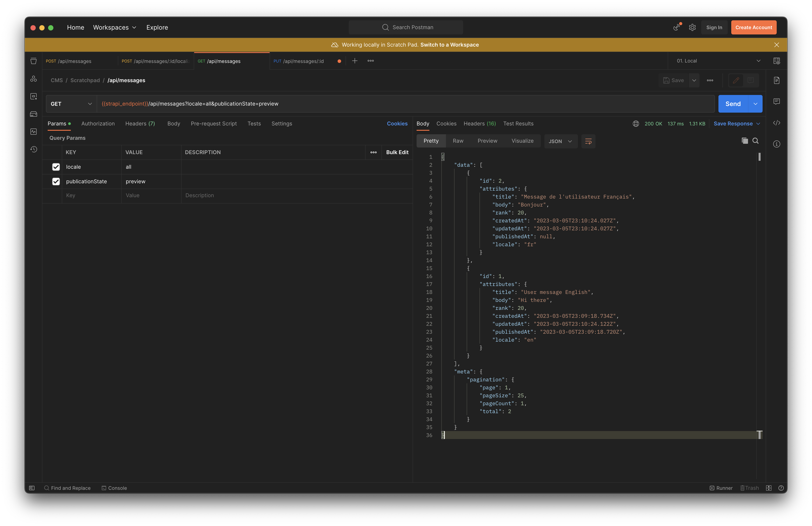Uncheck the publicationState query parameter
812x526 pixels.
(x=56, y=181)
